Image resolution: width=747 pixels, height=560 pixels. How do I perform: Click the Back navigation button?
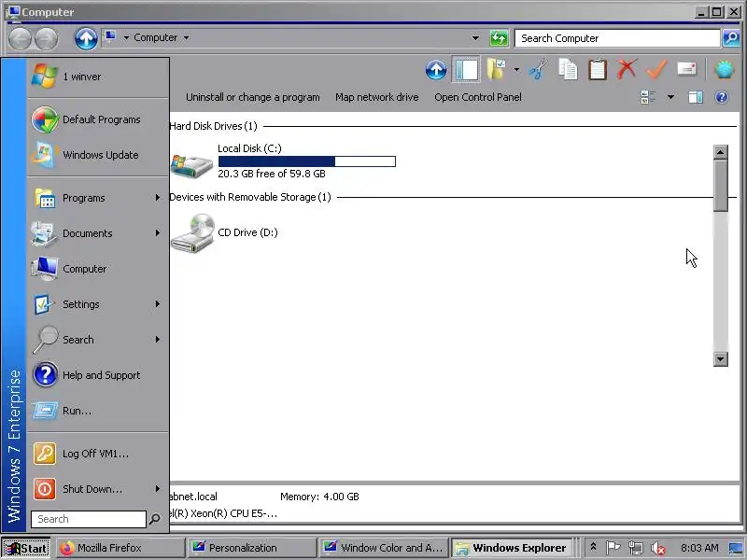click(x=20, y=38)
